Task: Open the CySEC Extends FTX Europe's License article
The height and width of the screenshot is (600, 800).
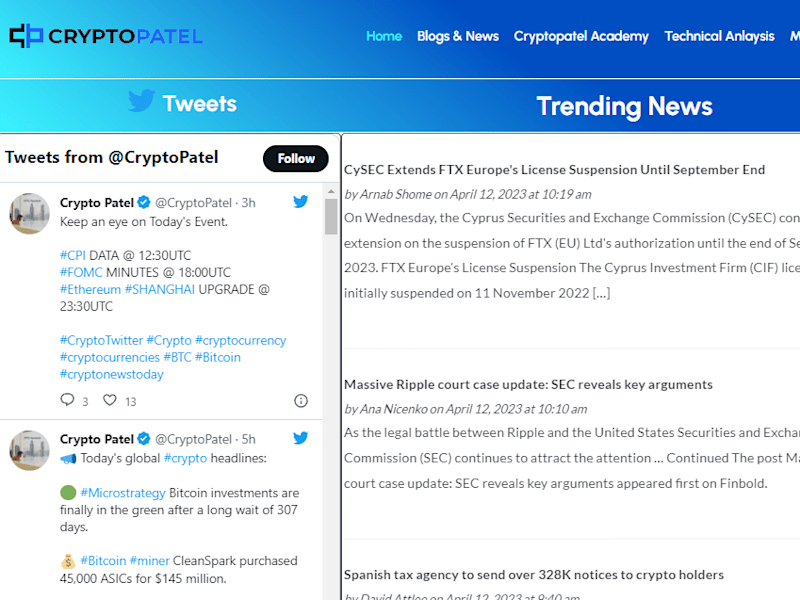Action: pos(555,170)
